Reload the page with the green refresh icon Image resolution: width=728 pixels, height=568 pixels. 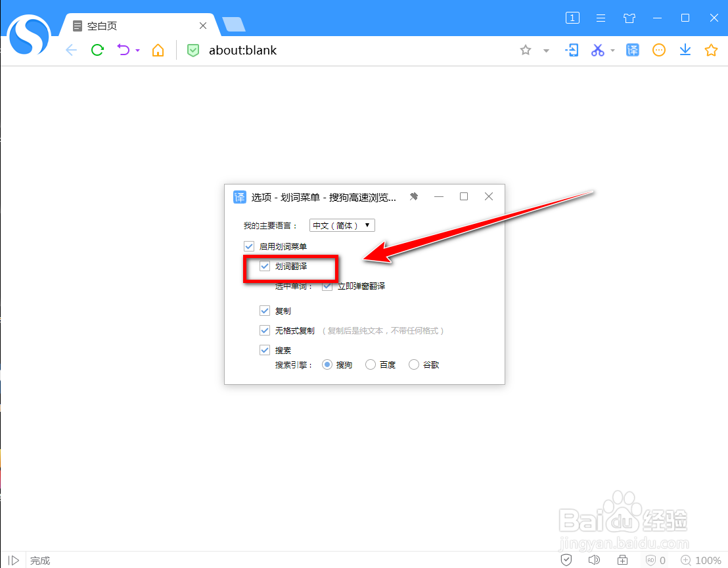[x=97, y=50]
